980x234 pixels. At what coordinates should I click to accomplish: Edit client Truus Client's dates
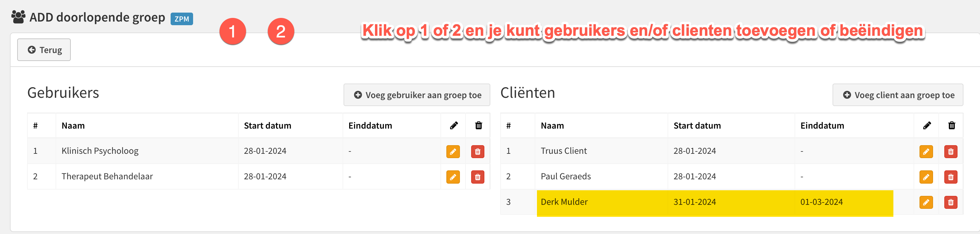tap(926, 151)
